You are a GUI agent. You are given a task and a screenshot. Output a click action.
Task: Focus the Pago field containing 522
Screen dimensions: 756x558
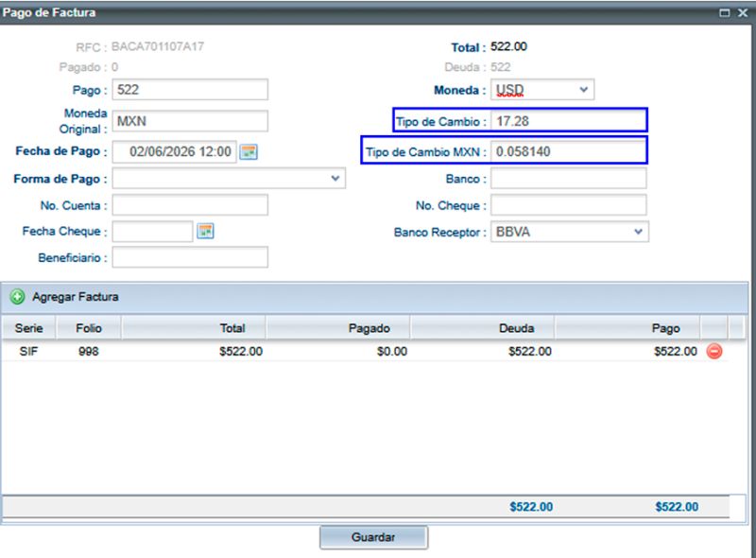[190, 90]
